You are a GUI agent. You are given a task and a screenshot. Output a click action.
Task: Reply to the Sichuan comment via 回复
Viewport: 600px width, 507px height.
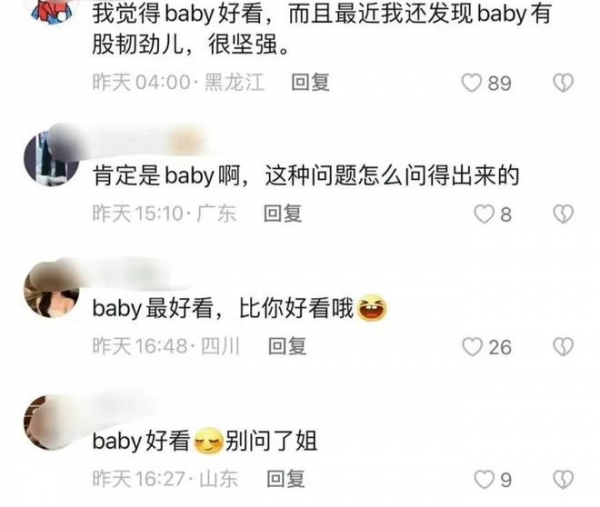(x=287, y=346)
